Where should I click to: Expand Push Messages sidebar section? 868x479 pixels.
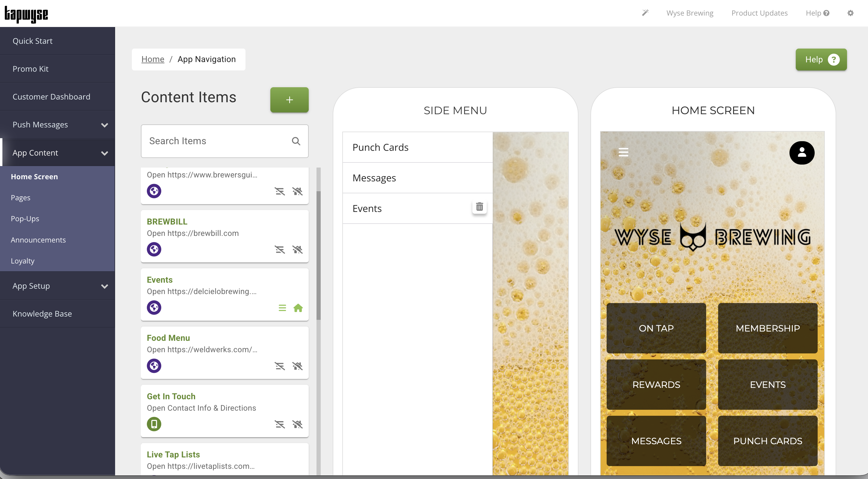(x=105, y=125)
